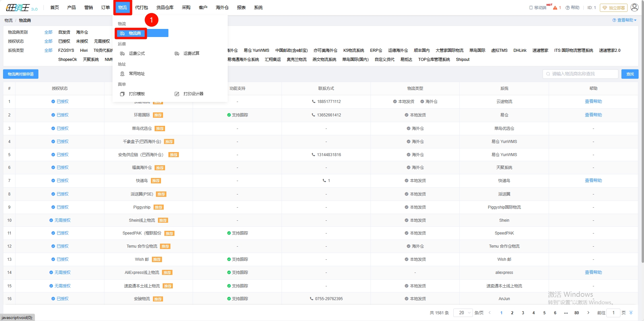Click the back-to-top arrow icon

[x=631, y=313]
